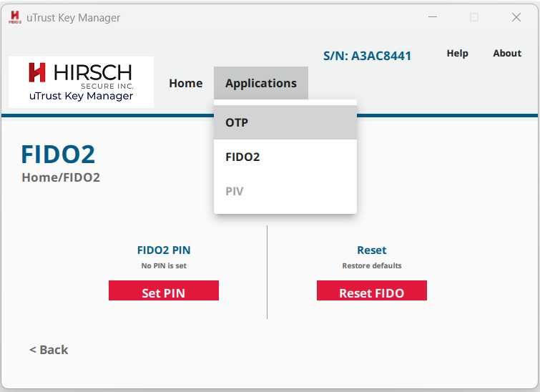Image resolution: width=540 pixels, height=392 pixels.
Task: Go back using the < Back link
Action: click(x=49, y=350)
